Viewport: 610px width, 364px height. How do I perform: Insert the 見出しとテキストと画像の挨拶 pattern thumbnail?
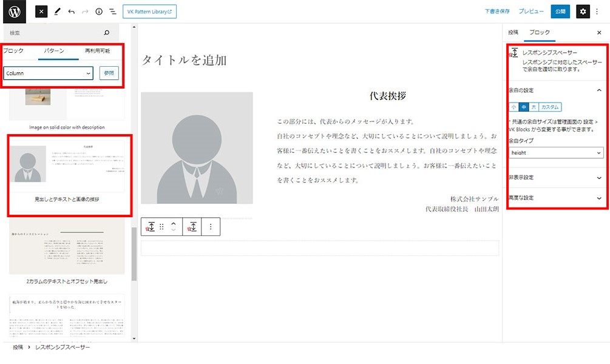point(67,168)
